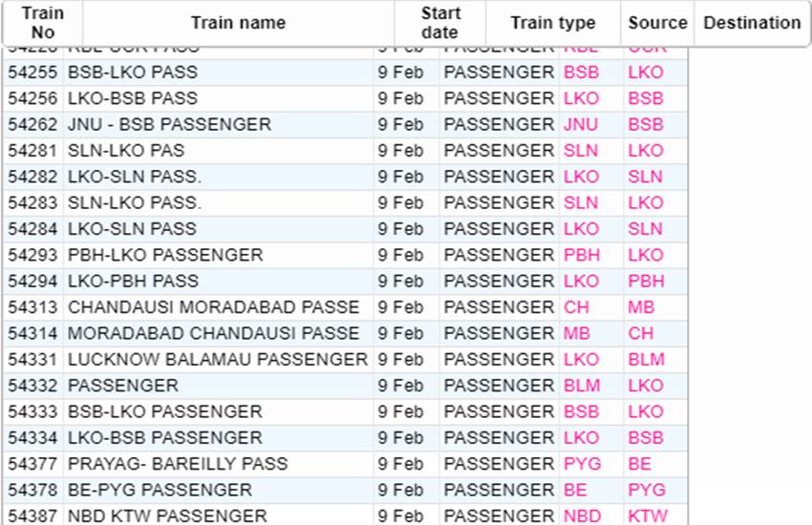Click the Source column header
This screenshot has width=812, height=525.
[657, 23]
